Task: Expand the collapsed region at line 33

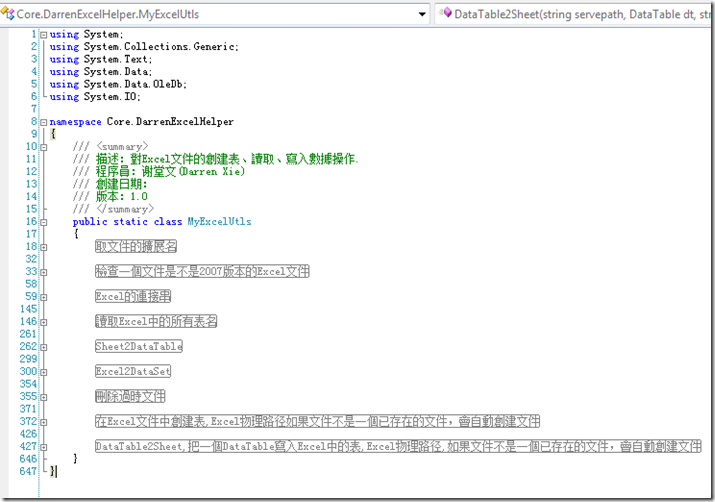Action: click(x=44, y=272)
